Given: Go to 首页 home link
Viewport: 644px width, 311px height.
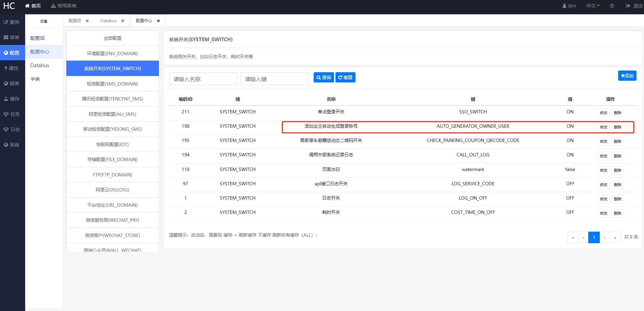Looking at the screenshot, I should tap(33, 6).
